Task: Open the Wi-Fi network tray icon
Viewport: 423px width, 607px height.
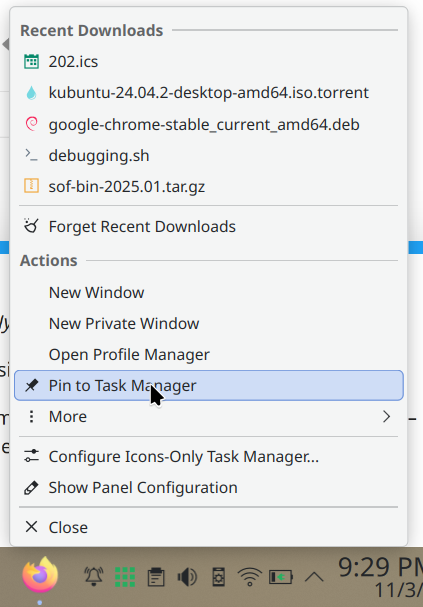Action: coord(250,577)
